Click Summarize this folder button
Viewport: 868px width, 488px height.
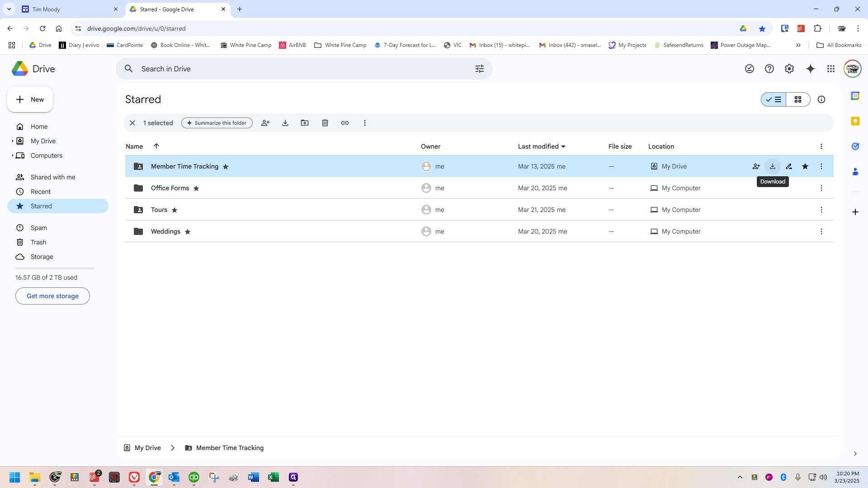point(217,123)
